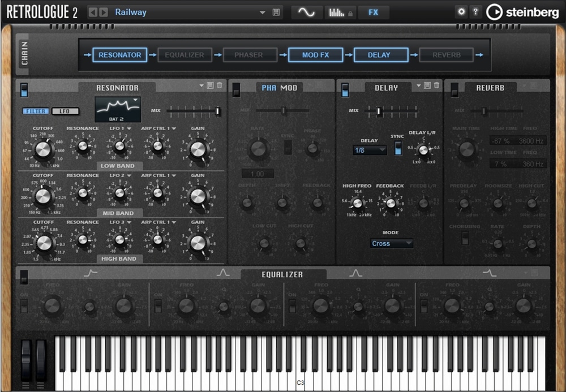Toggle the Delay SYNC switch
The width and height of the screenshot is (566, 392).
pyautogui.click(x=398, y=148)
